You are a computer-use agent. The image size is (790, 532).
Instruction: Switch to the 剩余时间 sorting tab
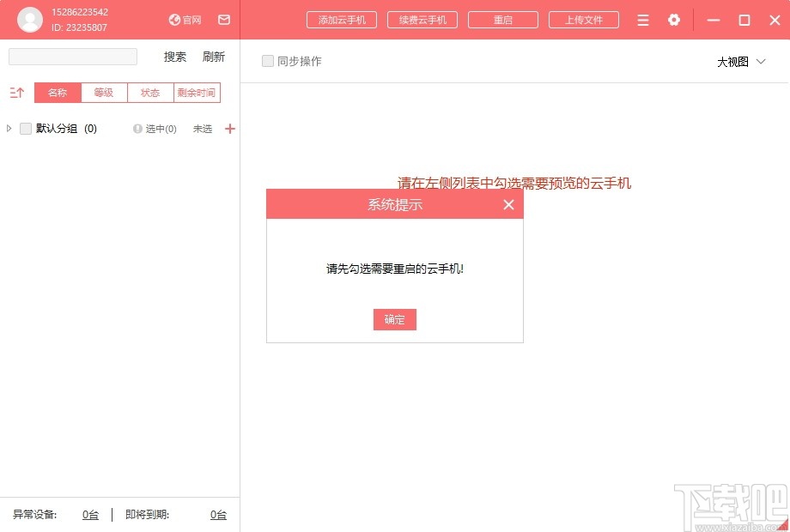tap(197, 92)
